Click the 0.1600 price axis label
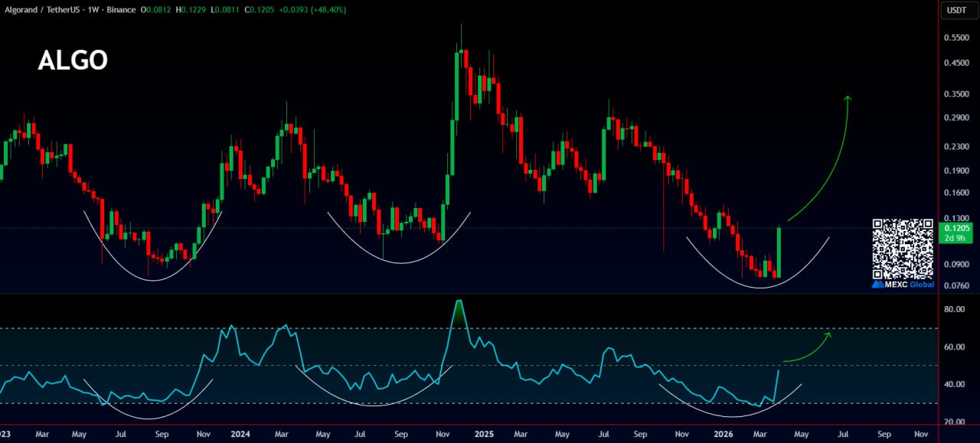The image size is (980, 443). pos(957,193)
